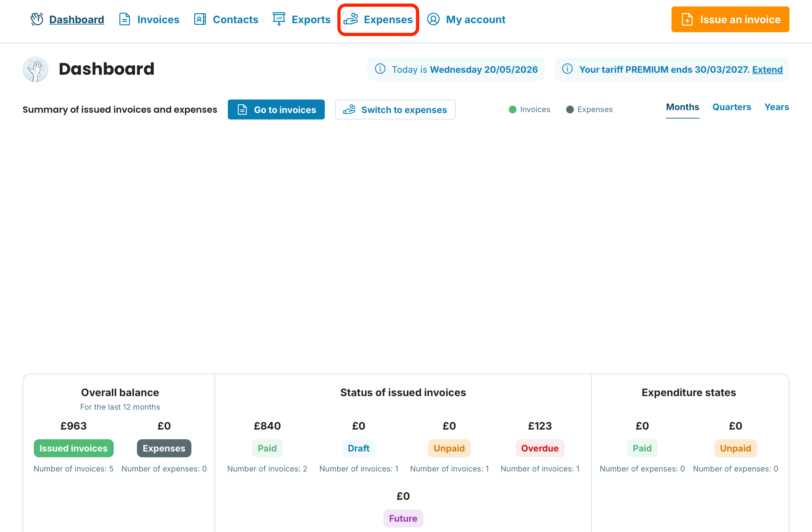
Task: Click the dark Expenses badge in Overall balance
Action: pos(164,448)
